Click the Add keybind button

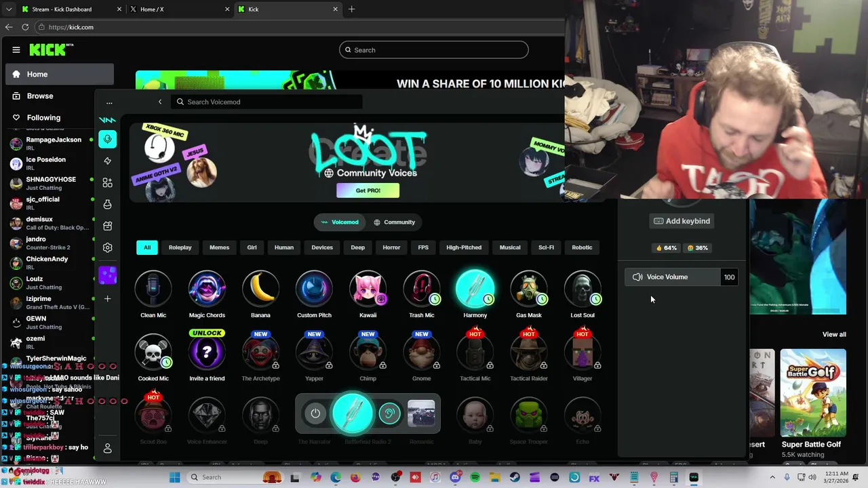682,221
